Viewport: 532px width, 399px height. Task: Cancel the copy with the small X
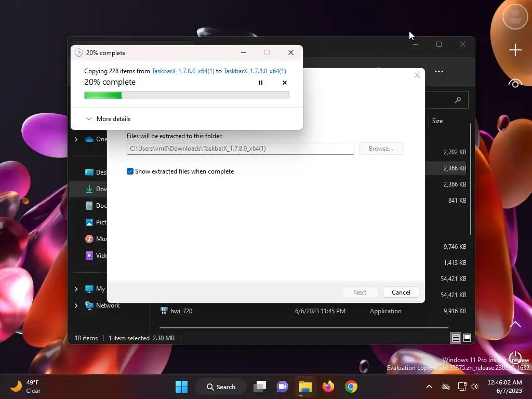tap(285, 83)
